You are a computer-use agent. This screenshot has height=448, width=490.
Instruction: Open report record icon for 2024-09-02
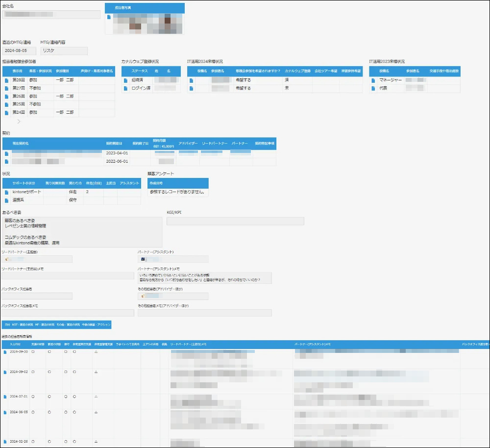pos(5,373)
